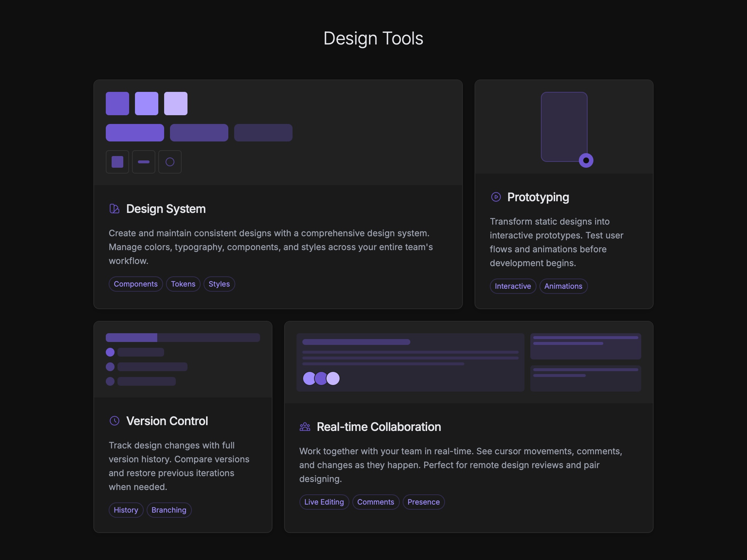This screenshot has width=747, height=560.
Task: Toggle the Interactive tag in Prototyping card
Action: (x=512, y=286)
